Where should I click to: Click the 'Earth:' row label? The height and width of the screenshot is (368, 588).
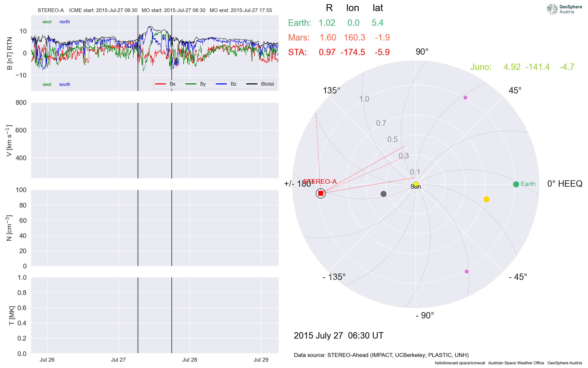299,23
